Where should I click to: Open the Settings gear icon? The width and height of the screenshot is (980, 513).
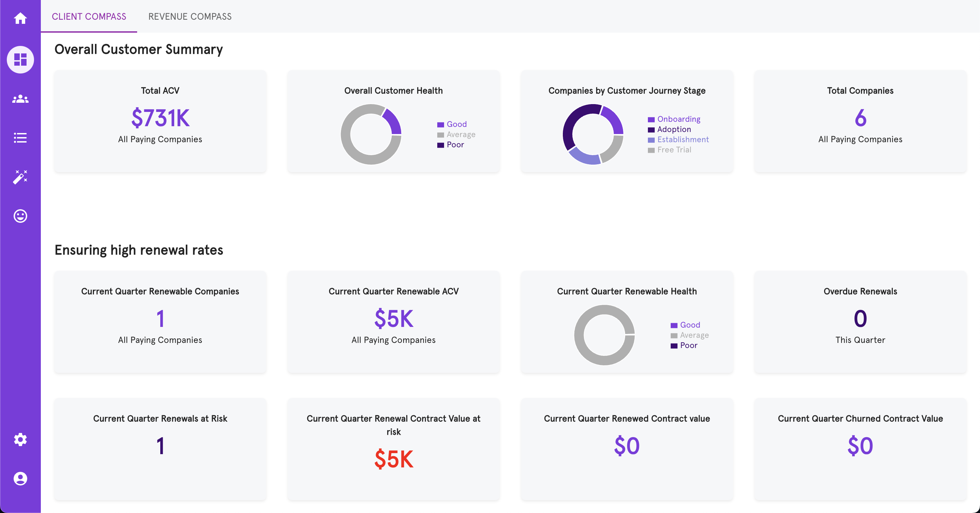[x=20, y=439]
